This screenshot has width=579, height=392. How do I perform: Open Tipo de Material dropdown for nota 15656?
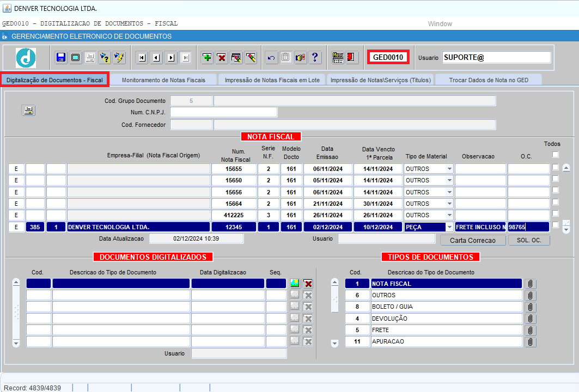pyautogui.click(x=449, y=192)
